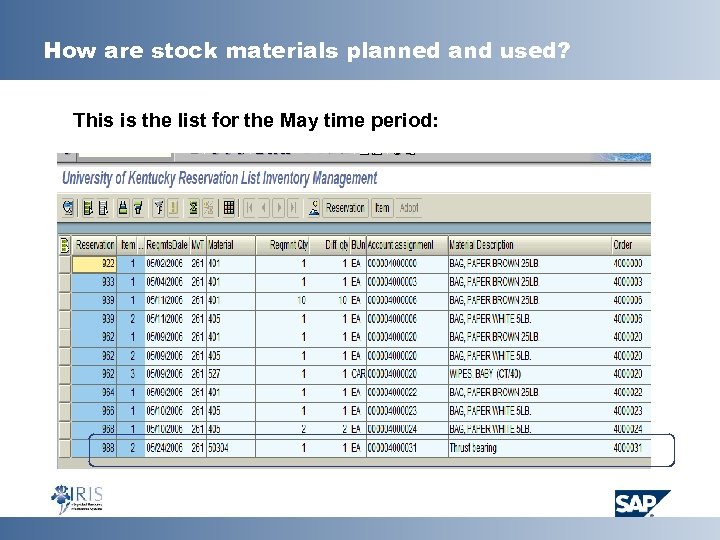Click row selector for reservation 922 row
Viewport: 720px width, 540px height.
click(x=65, y=264)
